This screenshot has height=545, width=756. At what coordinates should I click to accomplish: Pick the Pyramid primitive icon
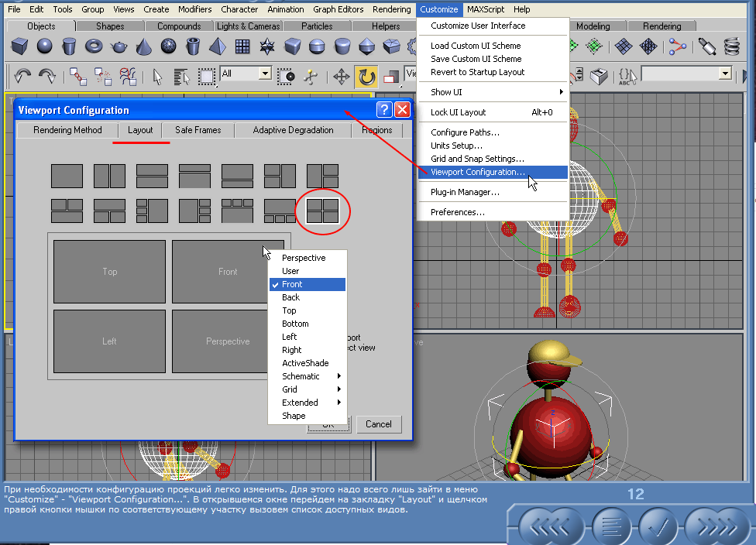click(x=218, y=46)
